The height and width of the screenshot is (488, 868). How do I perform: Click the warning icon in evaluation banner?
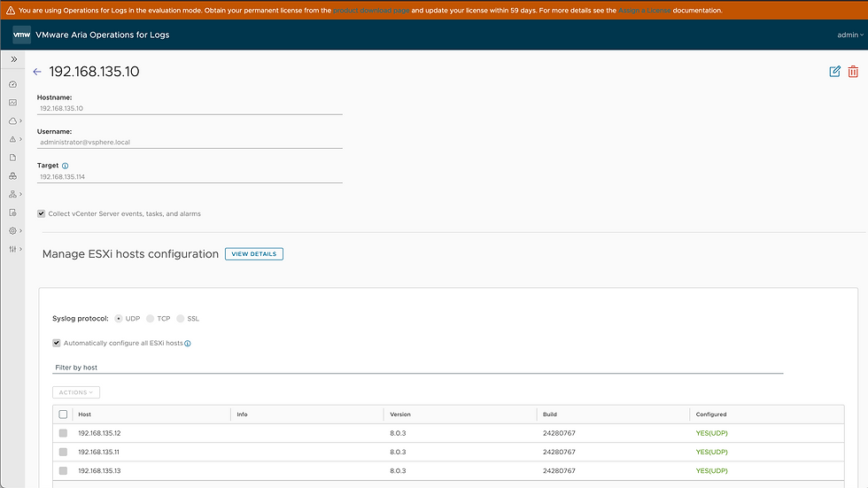10,10
